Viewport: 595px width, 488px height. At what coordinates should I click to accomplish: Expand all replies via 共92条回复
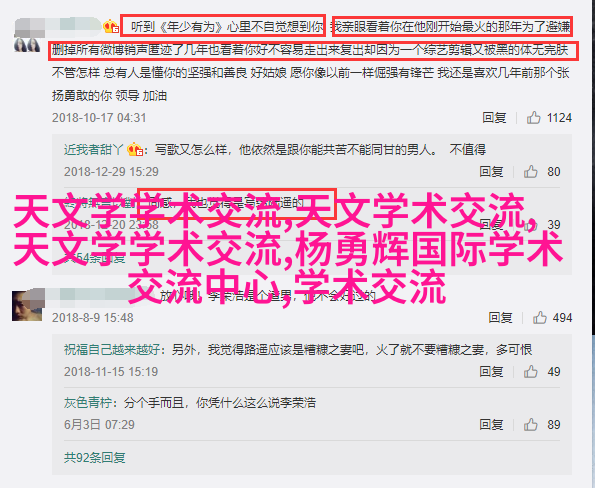(94, 458)
